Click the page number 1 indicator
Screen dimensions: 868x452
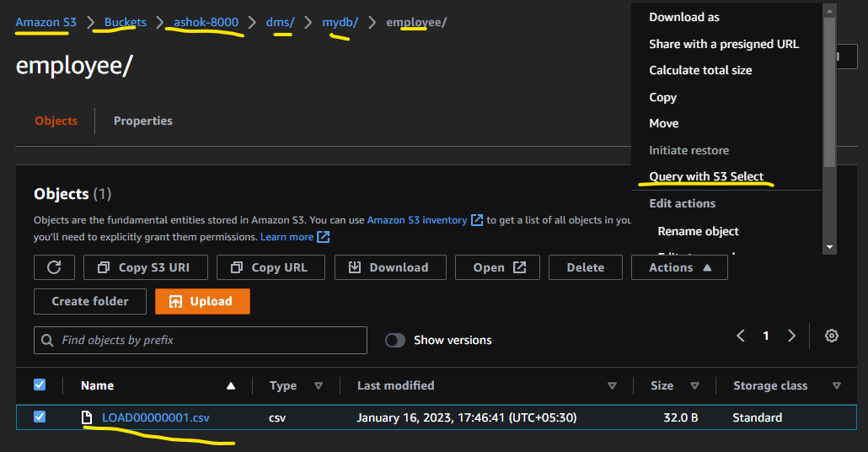766,336
